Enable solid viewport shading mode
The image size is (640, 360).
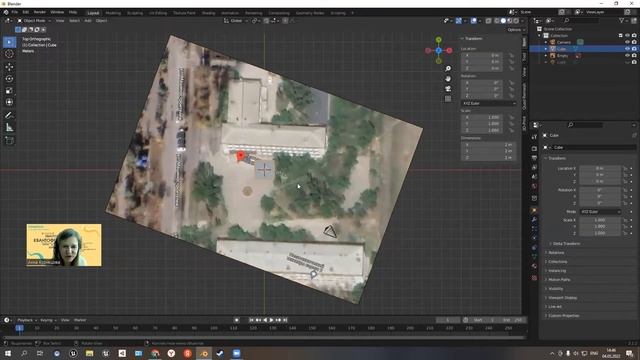pyautogui.click(x=503, y=21)
